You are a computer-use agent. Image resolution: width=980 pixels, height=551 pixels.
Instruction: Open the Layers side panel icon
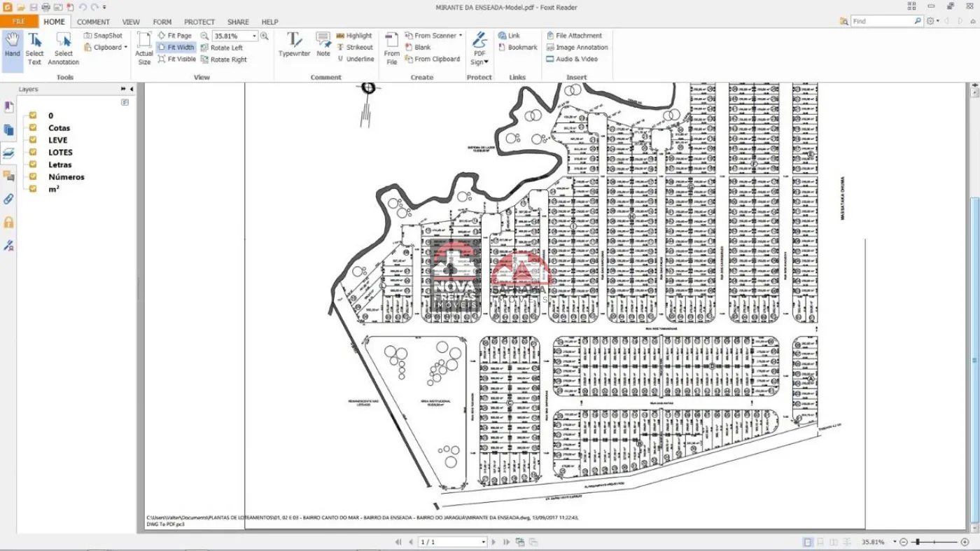click(x=8, y=153)
